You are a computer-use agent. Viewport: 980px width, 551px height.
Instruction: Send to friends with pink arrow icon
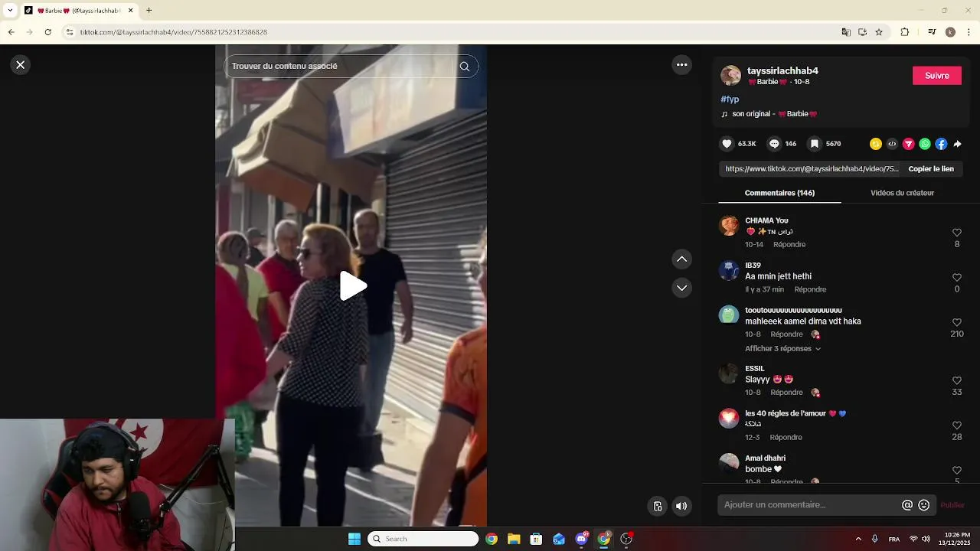pyautogui.click(x=909, y=144)
